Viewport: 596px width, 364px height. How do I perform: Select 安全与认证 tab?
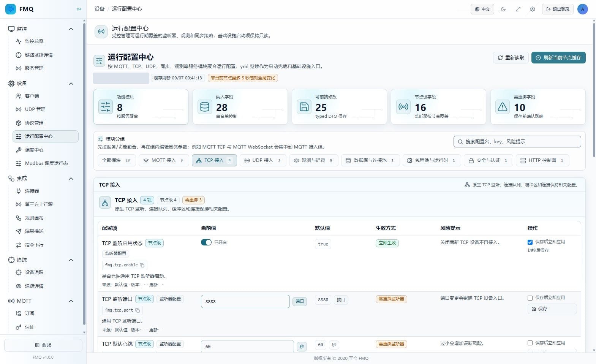488,160
